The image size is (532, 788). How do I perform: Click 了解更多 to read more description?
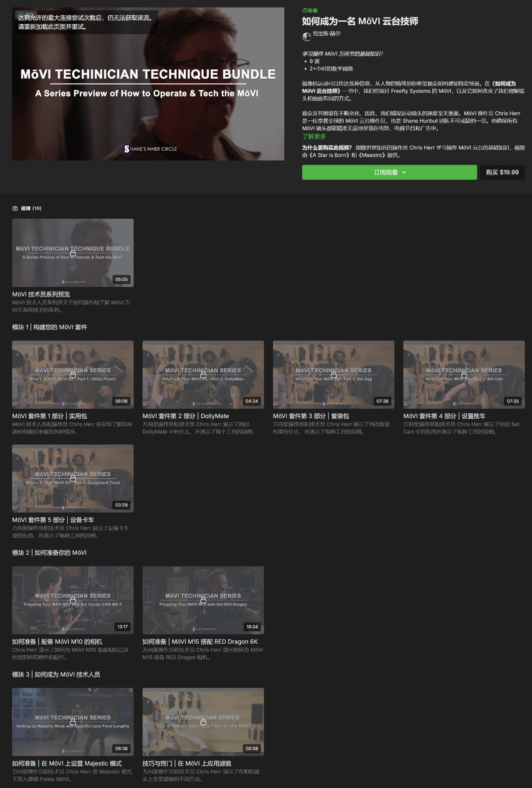[314, 136]
